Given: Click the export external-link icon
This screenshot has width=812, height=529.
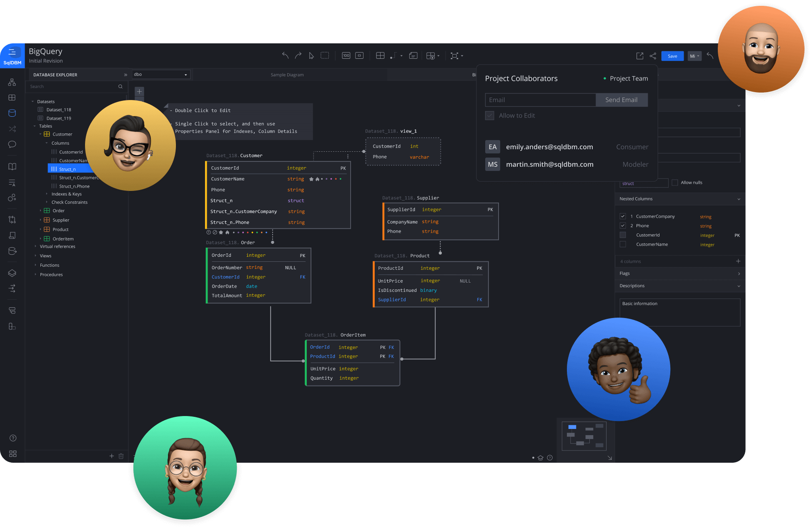Looking at the screenshot, I should tap(640, 56).
